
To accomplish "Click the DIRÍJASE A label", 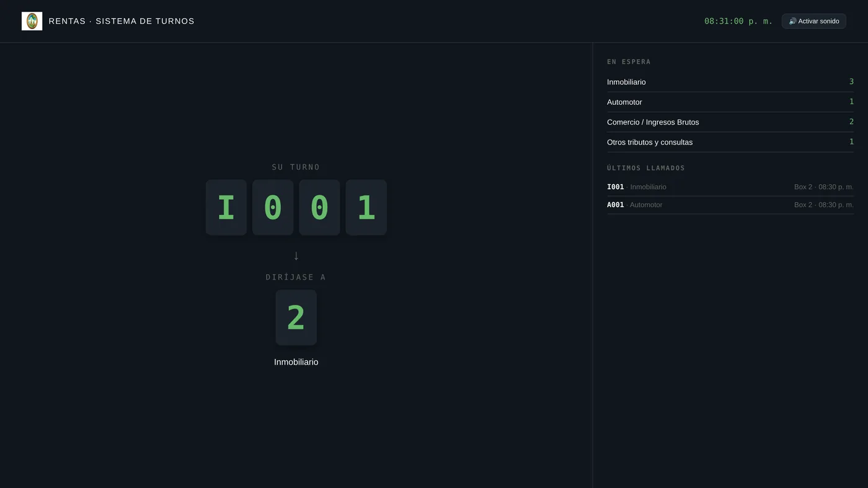I will pos(296,277).
